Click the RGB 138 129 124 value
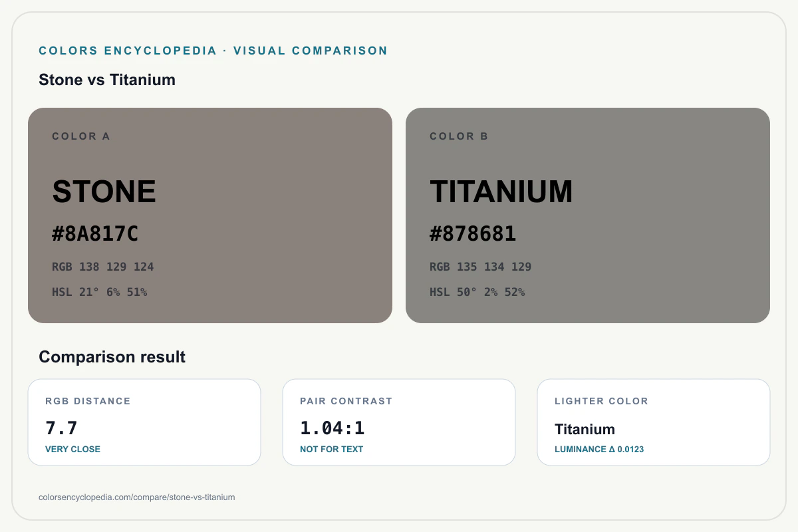The height and width of the screenshot is (532, 798). click(x=103, y=267)
